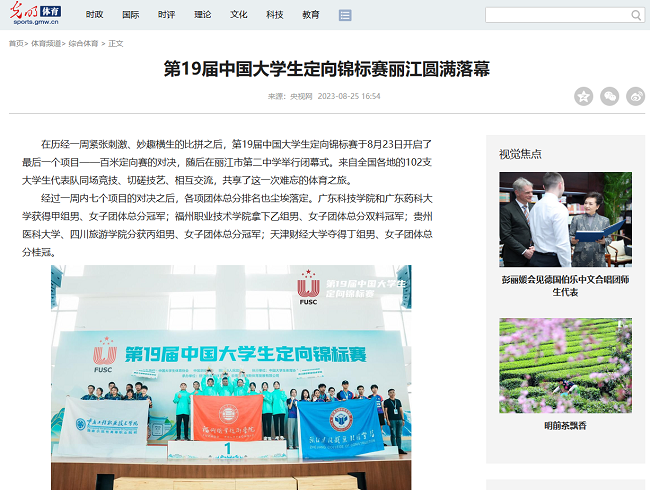The image size is (650, 490).
Task: Click the search magnifier icon
Action: [x=636, y=15]
